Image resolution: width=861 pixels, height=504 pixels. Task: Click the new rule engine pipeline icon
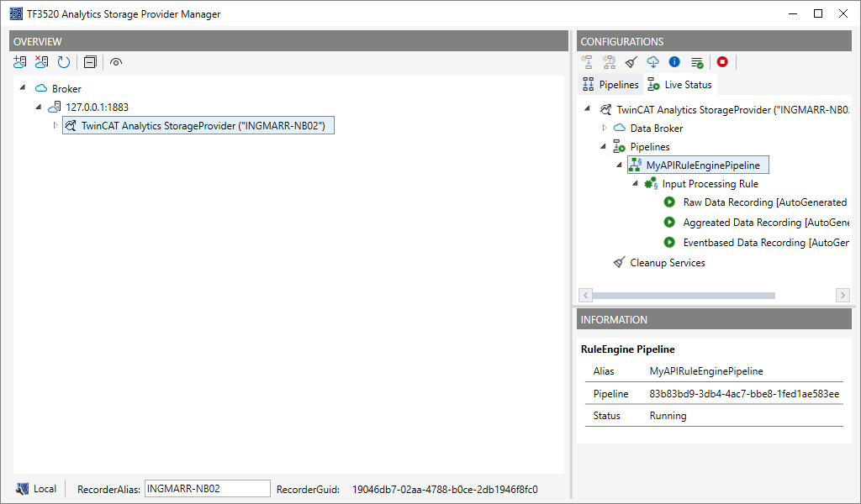609,62
